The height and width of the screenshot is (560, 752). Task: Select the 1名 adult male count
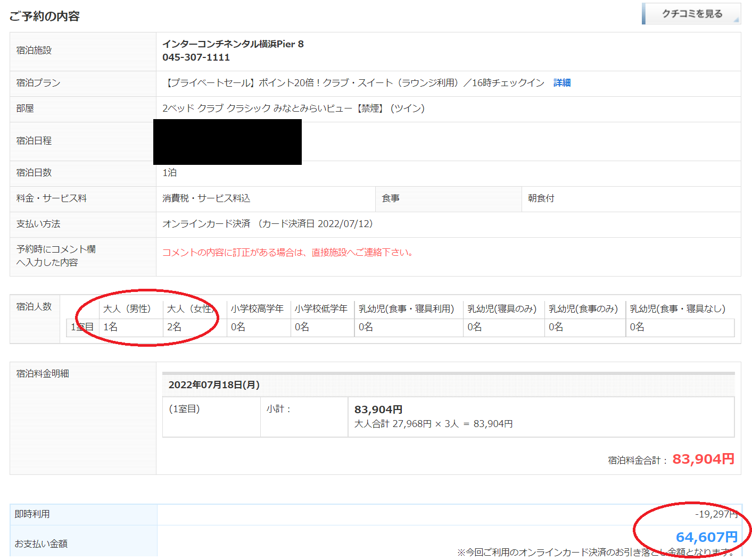(x=111, y=327)
